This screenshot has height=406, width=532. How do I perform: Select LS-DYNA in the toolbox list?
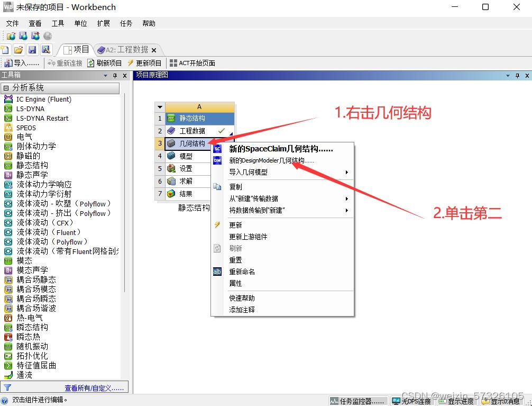pyautogui.click(x=30, y=109)
